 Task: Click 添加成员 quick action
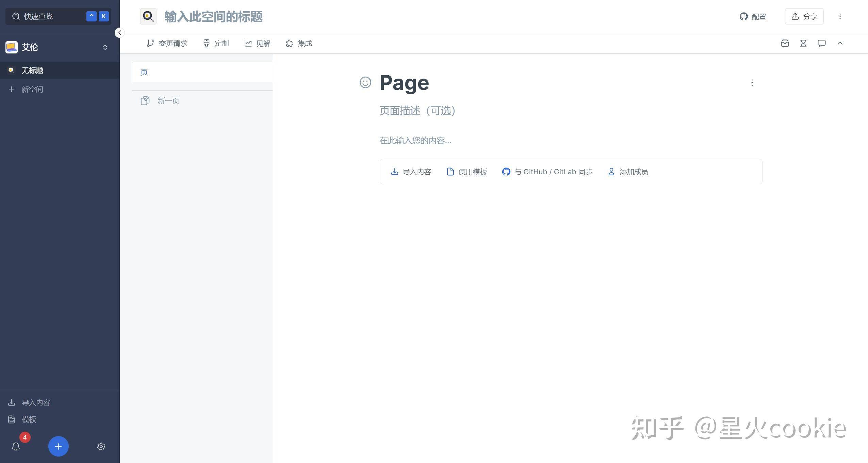[628, 172]
